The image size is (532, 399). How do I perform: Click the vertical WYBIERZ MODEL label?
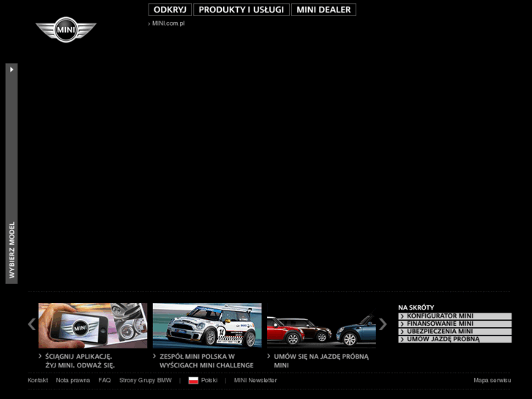pos(12,250)
